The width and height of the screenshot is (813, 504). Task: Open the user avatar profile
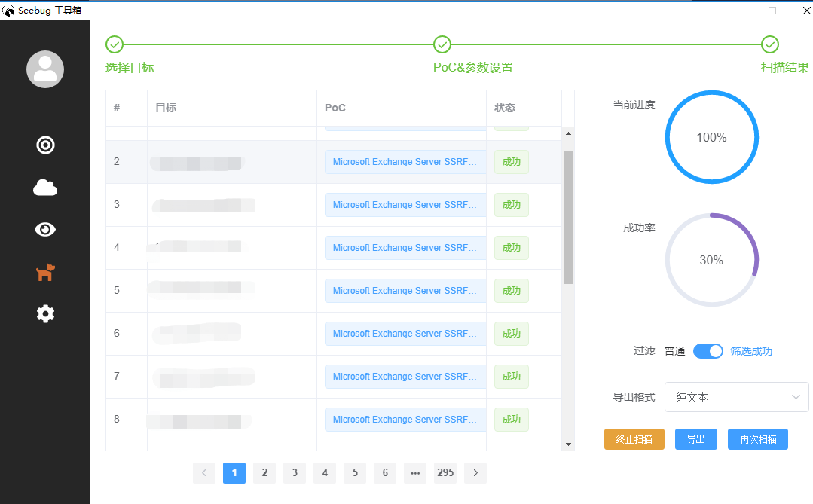[45, 69]
